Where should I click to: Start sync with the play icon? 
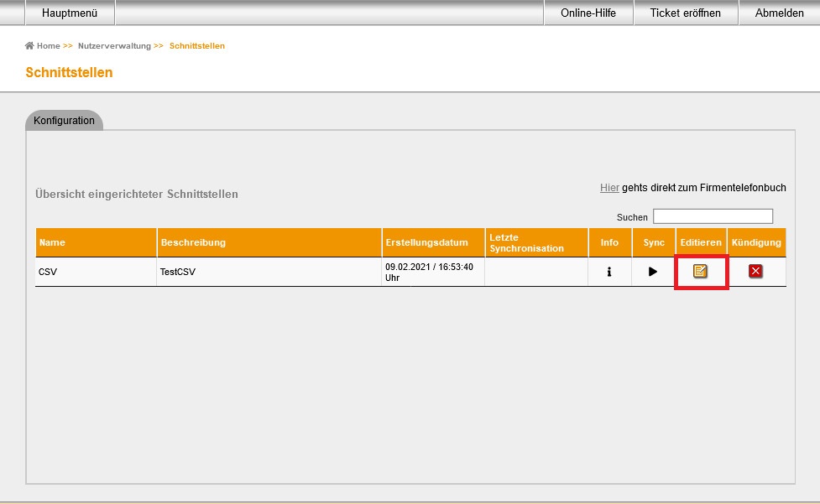(652, 272)
